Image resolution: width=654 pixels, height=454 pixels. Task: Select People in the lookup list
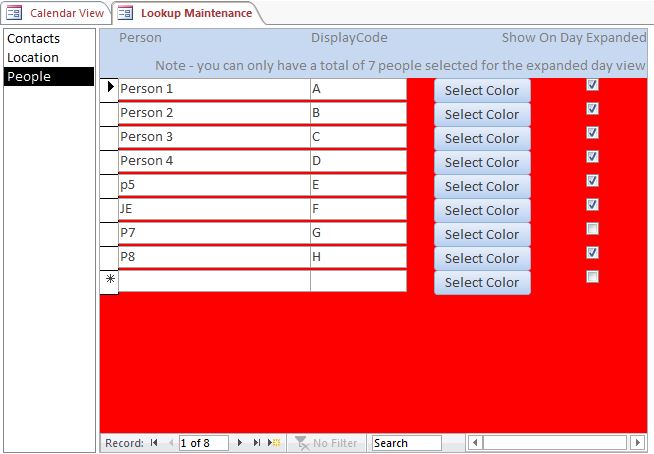[x=49, y=76]
